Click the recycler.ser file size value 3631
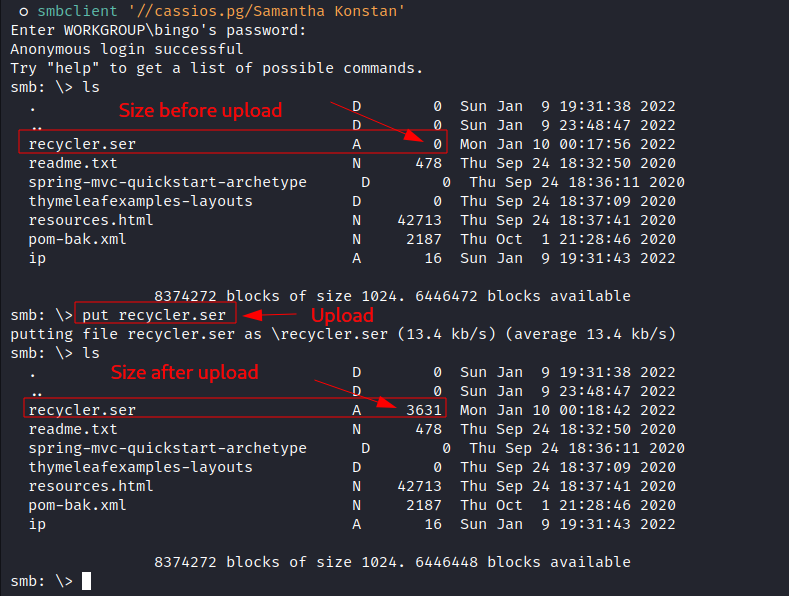Viewport: 789px width, 596px height. coord(424,410)
